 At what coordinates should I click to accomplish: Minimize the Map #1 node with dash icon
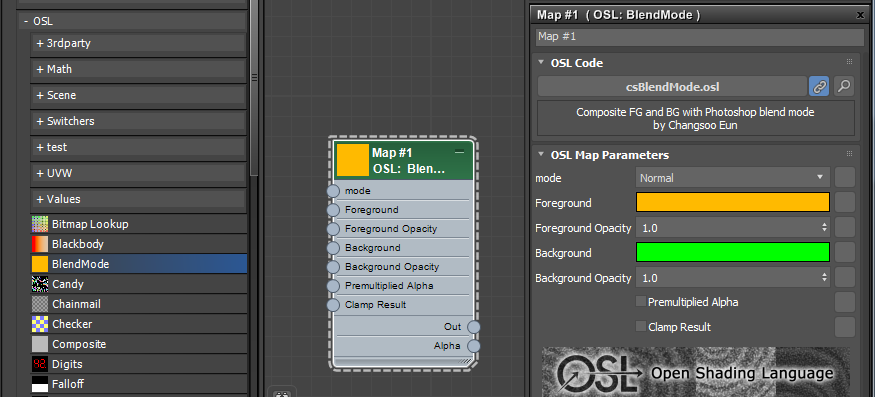click(x=460, y=152)
